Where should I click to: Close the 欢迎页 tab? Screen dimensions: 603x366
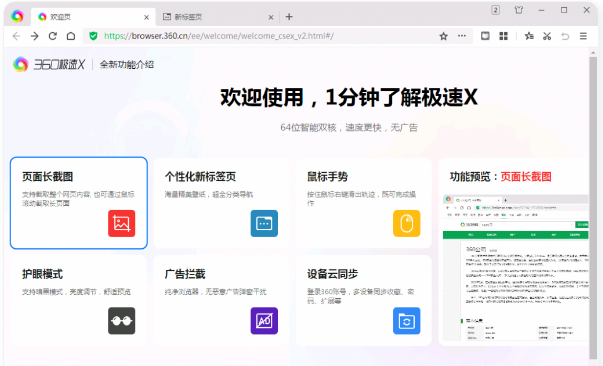click(x=147, y=17)
